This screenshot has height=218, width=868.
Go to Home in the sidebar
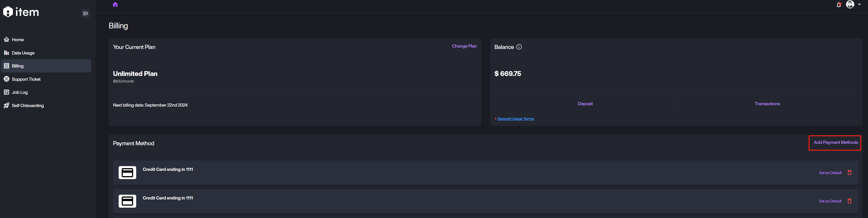tap(18, 40)
